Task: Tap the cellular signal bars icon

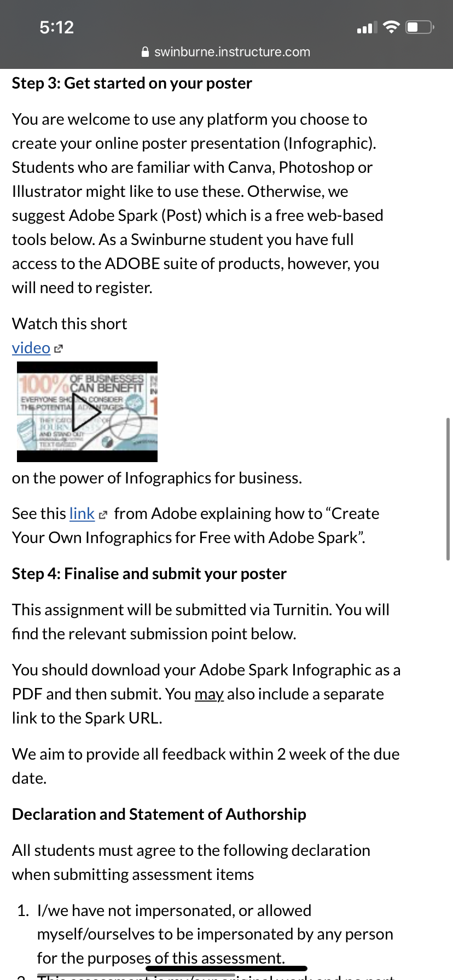Action: [x=367, y=27]
